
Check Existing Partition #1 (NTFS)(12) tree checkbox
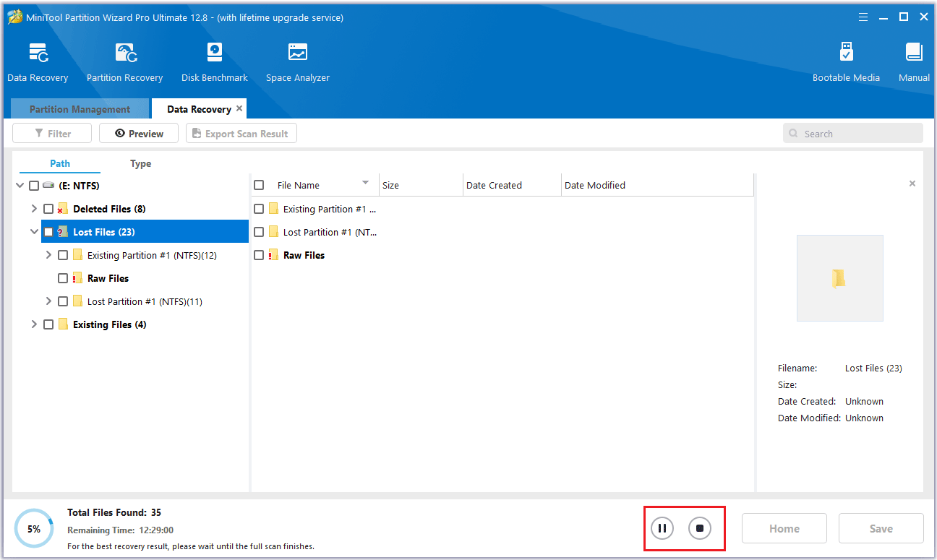[63, 255]
